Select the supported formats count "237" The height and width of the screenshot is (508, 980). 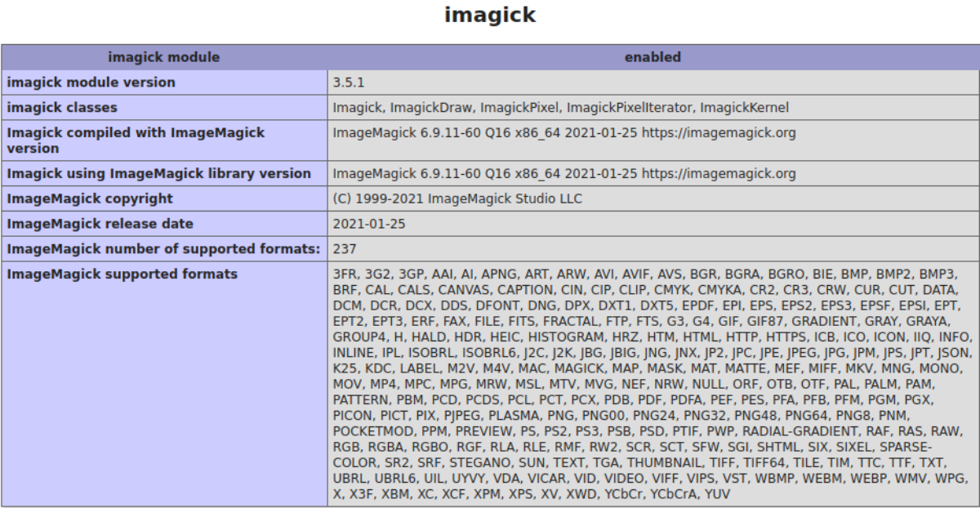[345, 249]
